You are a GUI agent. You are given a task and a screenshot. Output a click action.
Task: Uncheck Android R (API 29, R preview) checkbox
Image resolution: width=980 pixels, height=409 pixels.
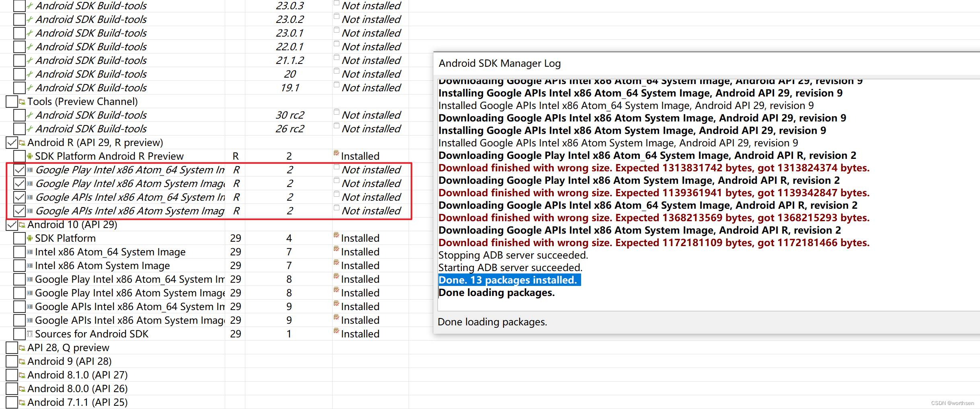(12, 142)
